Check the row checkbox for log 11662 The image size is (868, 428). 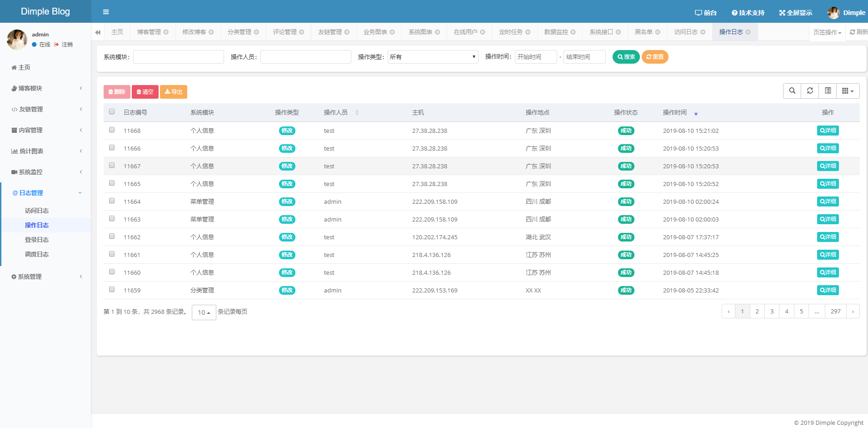coord(112,236)
